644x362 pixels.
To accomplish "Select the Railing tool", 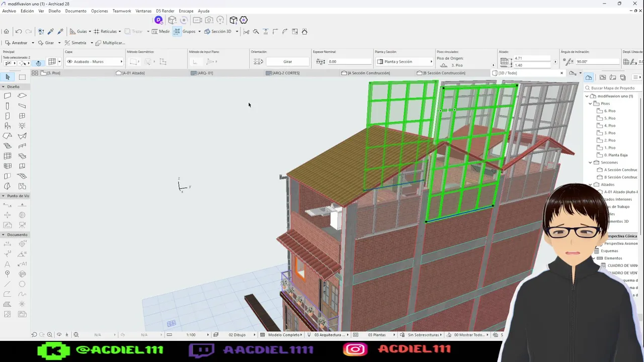I will coord(22,146).
